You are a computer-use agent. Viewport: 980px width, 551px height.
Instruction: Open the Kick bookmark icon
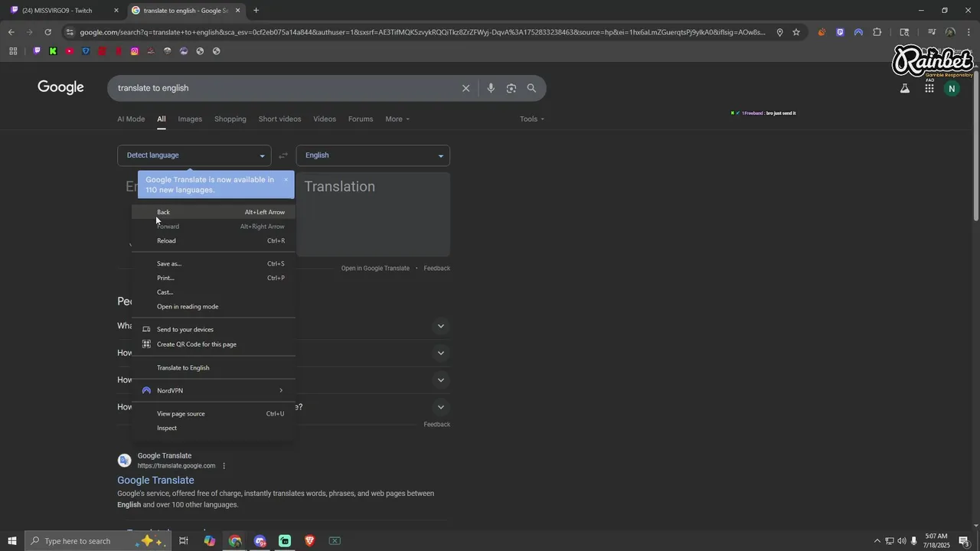coord(53,51)
